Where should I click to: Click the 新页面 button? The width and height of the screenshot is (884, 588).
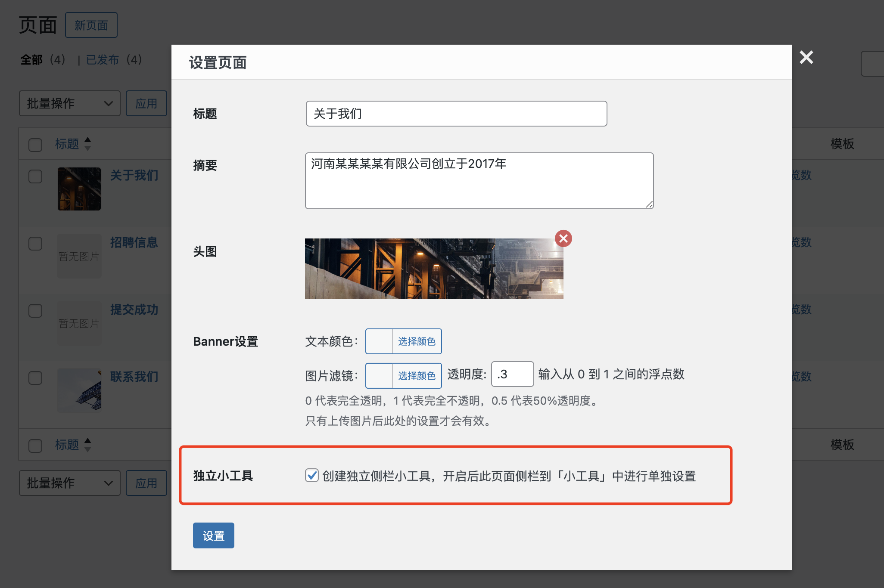tap(91, 25)
